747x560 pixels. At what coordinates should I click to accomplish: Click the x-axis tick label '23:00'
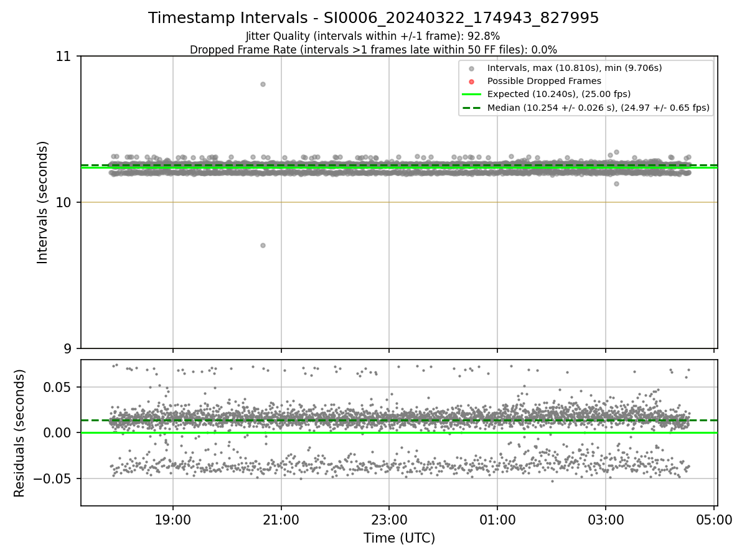[x=389, y=519]
